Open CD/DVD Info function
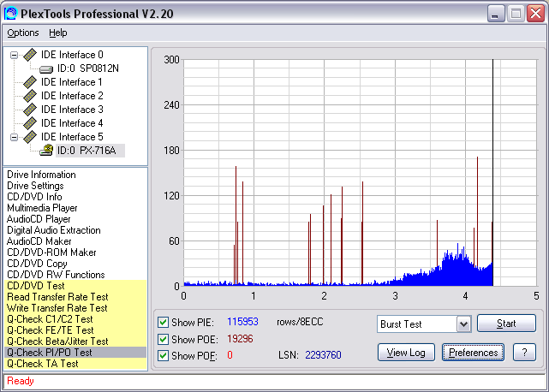 [x=34, y=197]
